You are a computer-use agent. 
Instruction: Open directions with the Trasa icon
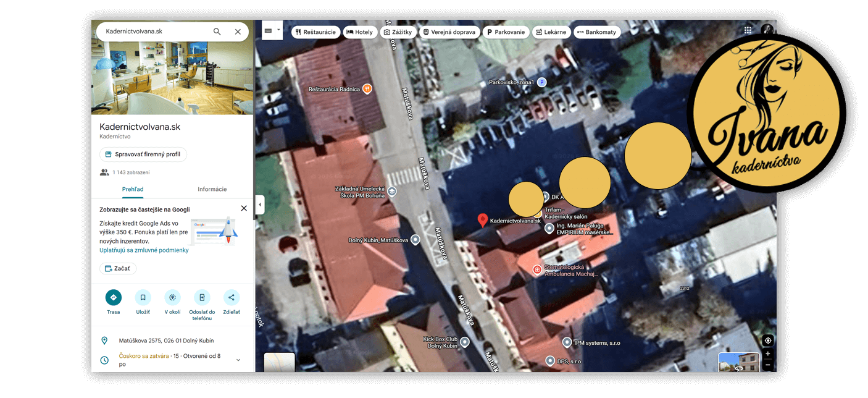(x=113, y=297)
